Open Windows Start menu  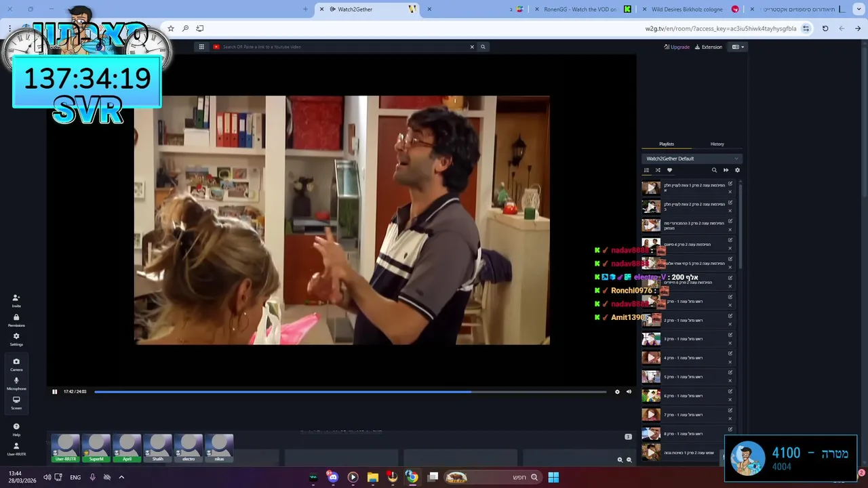[553, 477]
